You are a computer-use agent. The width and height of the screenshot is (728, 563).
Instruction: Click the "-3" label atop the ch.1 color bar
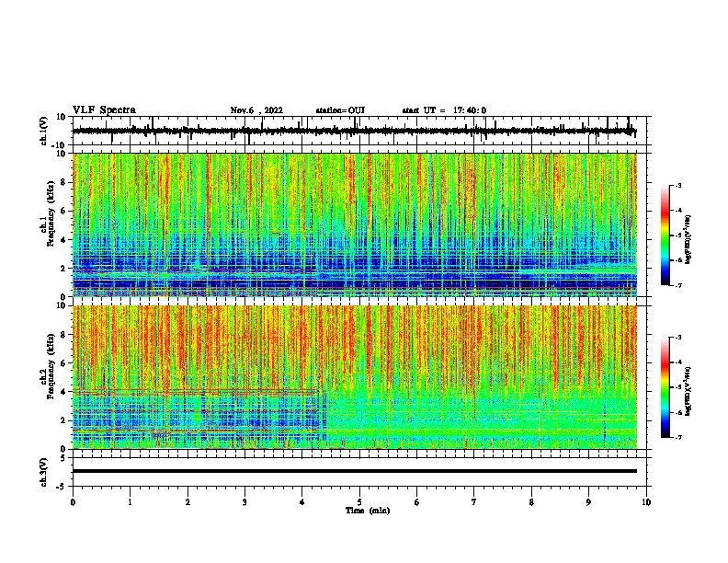[677, 185]
